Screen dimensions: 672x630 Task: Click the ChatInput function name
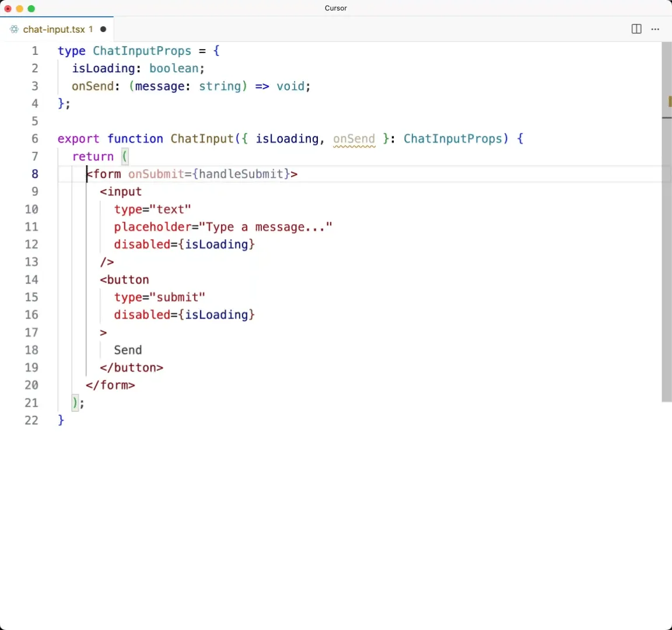202,139
